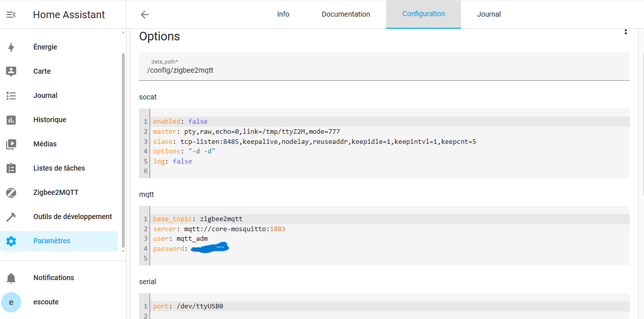
Task: Click the 'Home Assistant' title
Action: [x=69, y=15]
